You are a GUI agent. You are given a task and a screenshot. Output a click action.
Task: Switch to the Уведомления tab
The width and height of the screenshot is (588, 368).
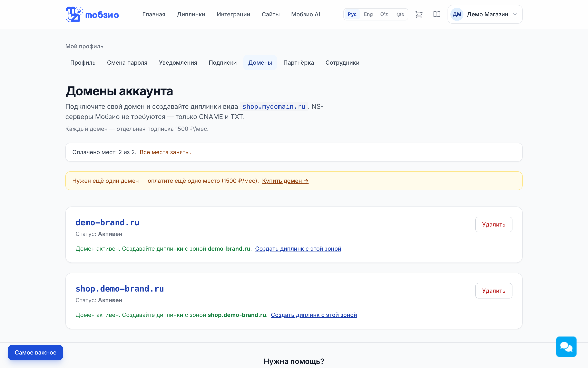click(178, 63)
